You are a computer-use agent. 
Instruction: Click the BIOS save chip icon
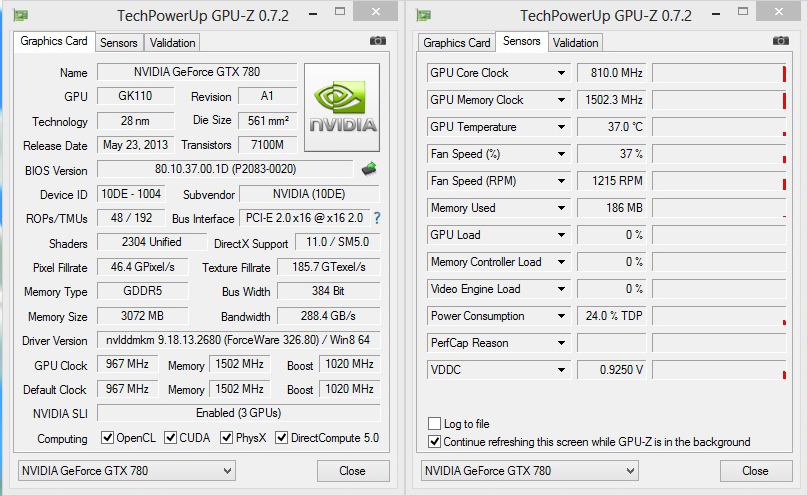click(369, 169)
